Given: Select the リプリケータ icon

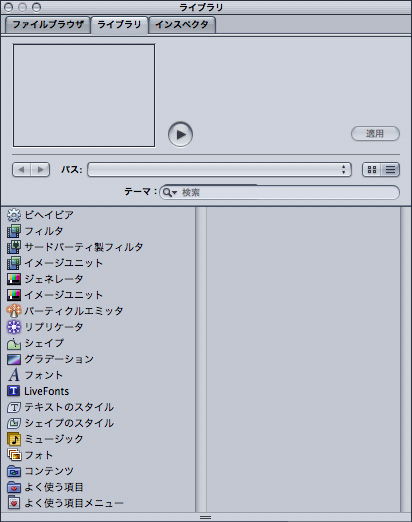Looking at the screenshot, I should click(x=14, y=327).
